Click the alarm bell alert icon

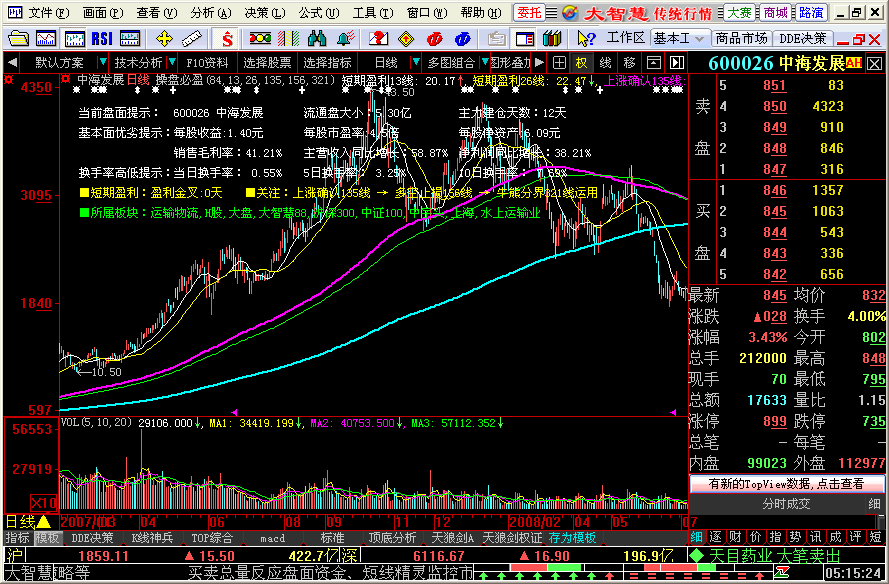click(345, 39)
